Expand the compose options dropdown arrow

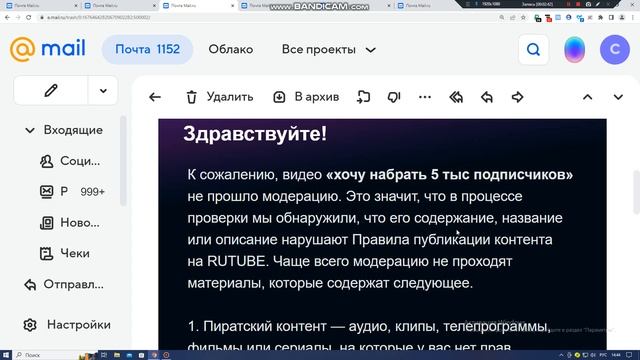[103, 91]
